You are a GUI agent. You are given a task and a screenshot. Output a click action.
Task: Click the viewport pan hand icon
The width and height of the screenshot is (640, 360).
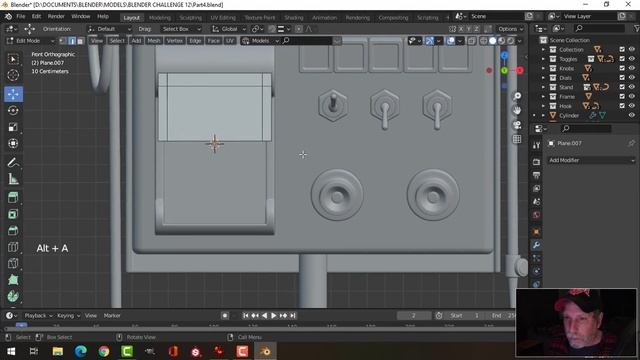click(x=517, y=111)
